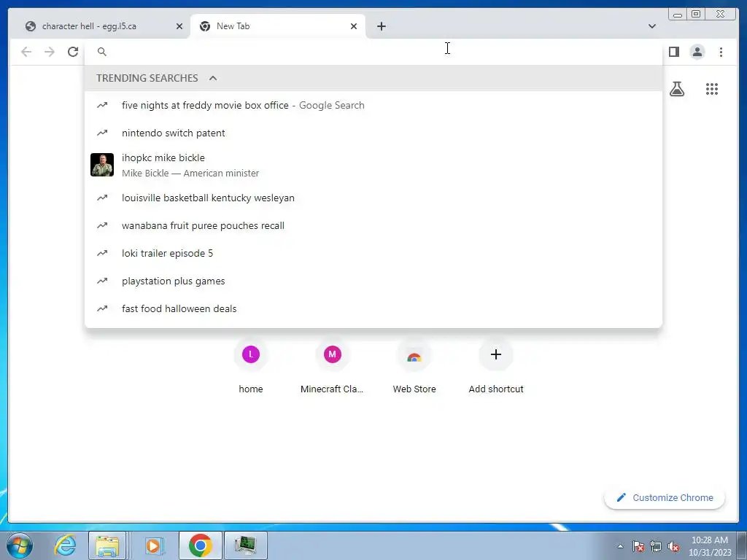Image resolution: width=747 pixels, height=560 pixels.
Task: Show hidden tray icons arrow
Action: click(x=620, y=546)
